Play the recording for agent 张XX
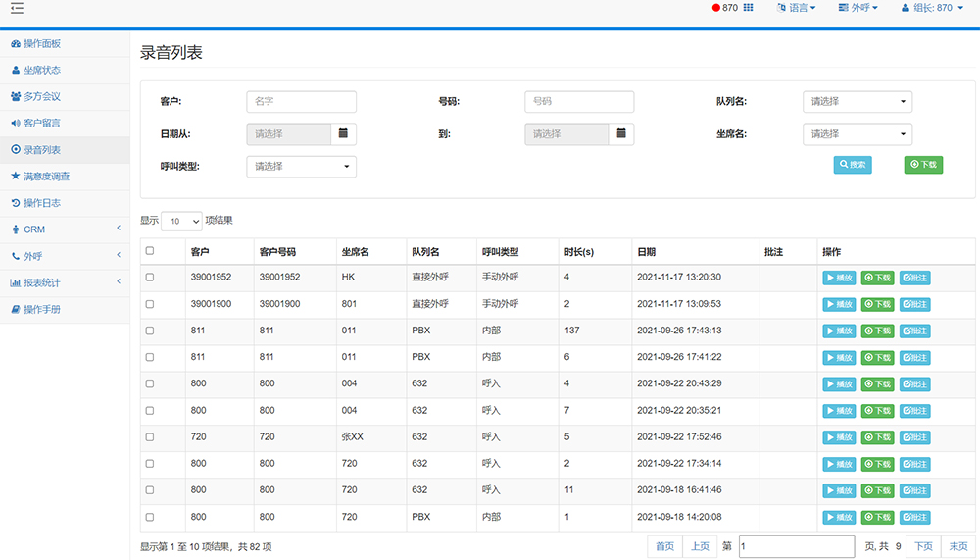Image resolution: width=980 pixels, height=560 pixels. point(839,437)
